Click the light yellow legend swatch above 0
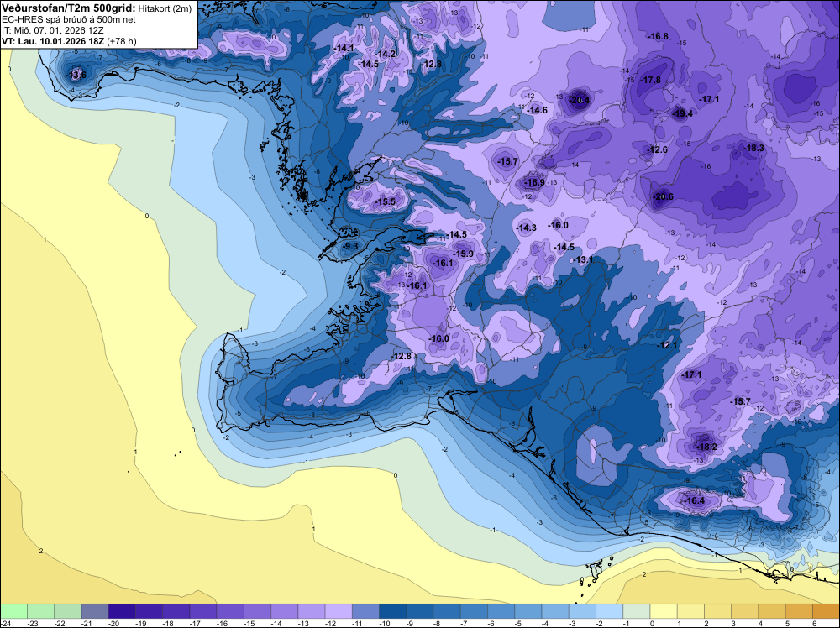 coord(664,611)
